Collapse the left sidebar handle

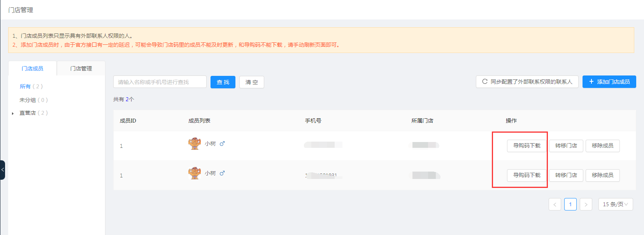click(x=2, y=170)
